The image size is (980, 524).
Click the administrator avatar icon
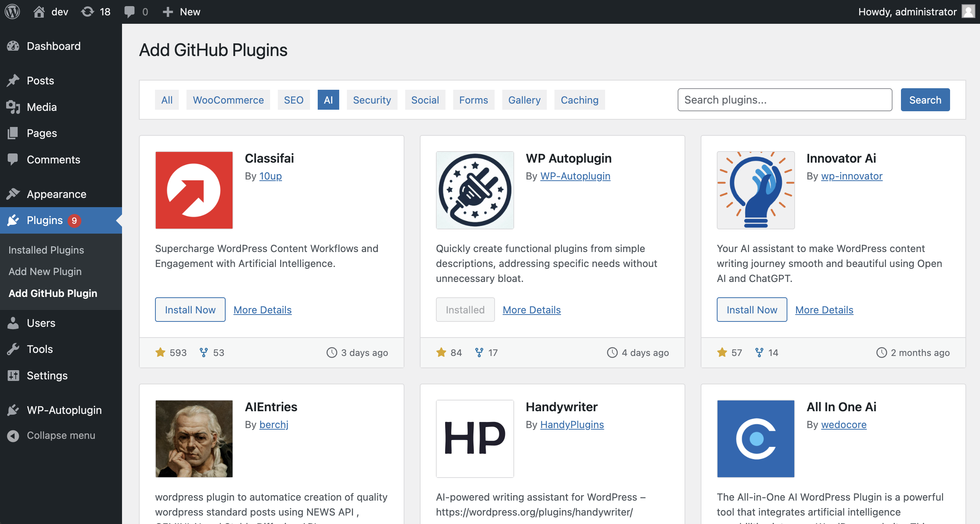point(968,12)
